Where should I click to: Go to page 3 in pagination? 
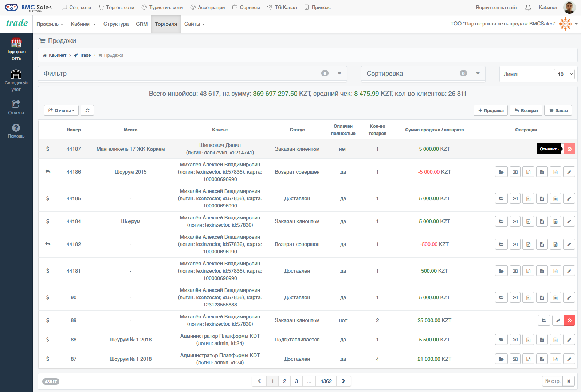coord(297,381)
